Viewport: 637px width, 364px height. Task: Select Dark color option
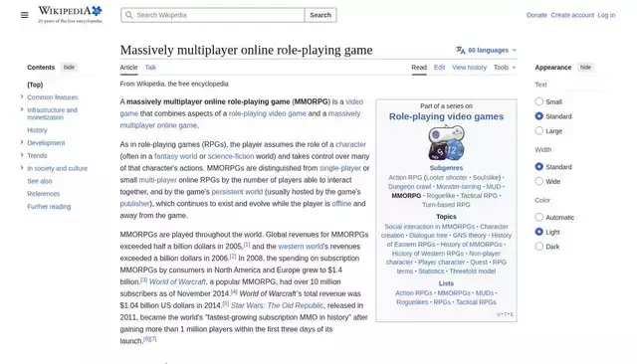pos(539,247)
